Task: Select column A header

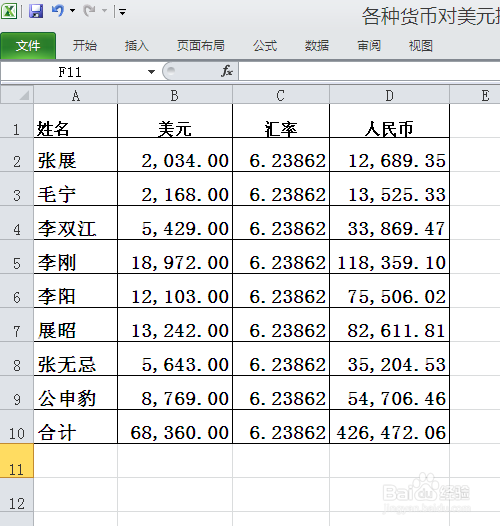Action: [x=76, y=95]
